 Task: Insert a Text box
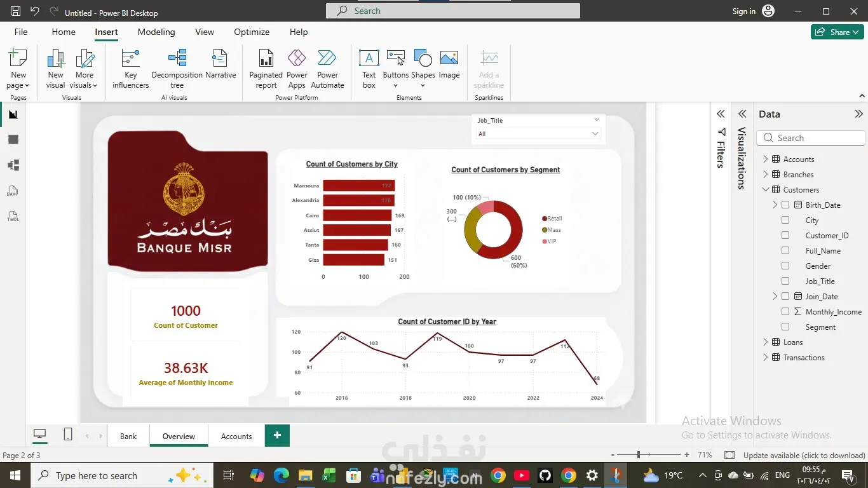tap(369, 69)
